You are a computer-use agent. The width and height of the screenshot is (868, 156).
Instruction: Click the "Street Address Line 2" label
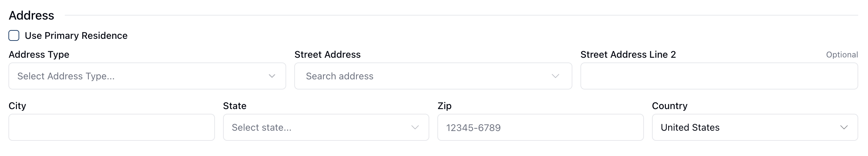(x=628, y=54)
